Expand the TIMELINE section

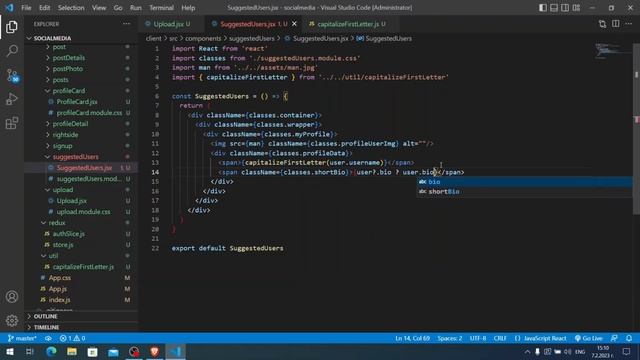pos(47,327)
